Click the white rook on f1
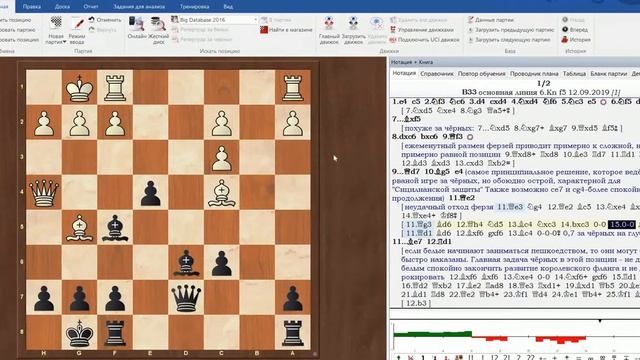The width and height of the screenshot is (640, 360). [x=115, y=88]
